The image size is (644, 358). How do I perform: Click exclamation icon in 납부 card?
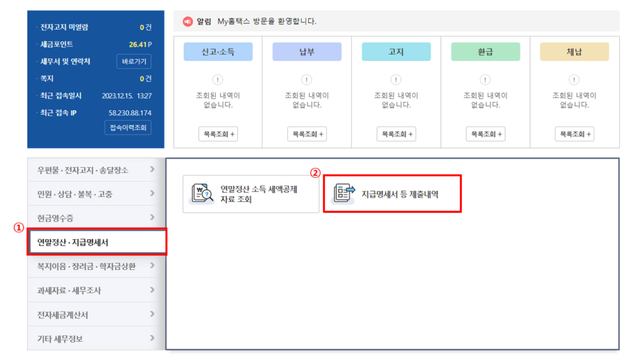tap(306, 79)
